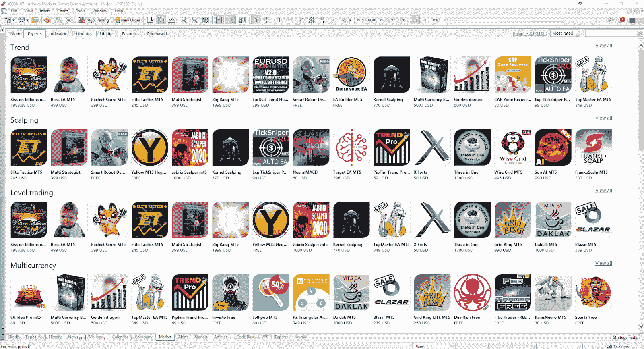644x349 pixels.
Task: Select the crosshair cursor tool
Action: coord(266,20)
